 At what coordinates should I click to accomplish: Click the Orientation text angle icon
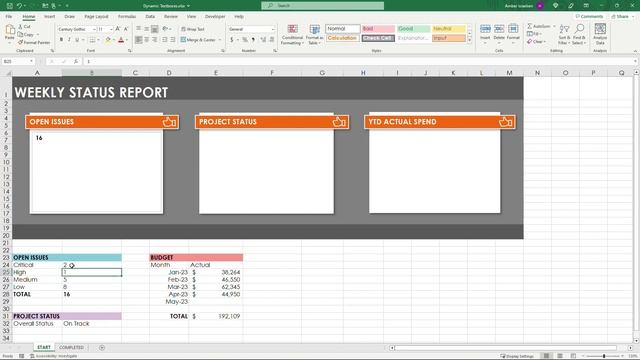(165, 29)
